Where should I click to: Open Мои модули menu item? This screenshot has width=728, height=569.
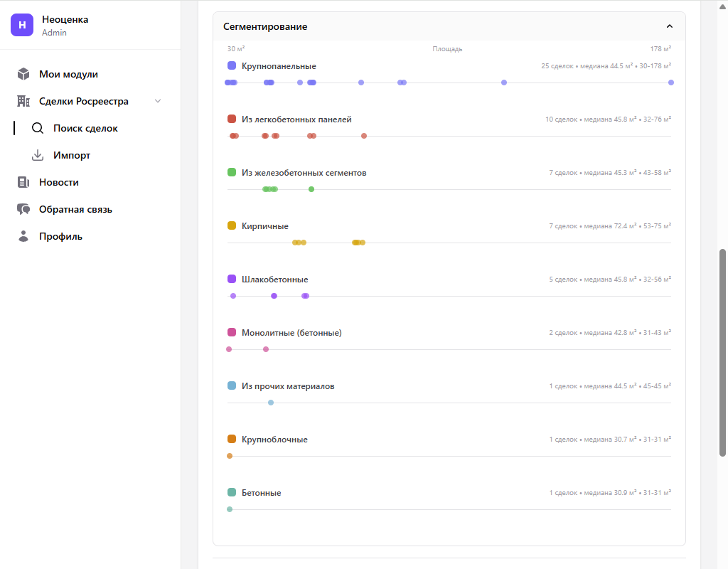click(x=68, y=74)
